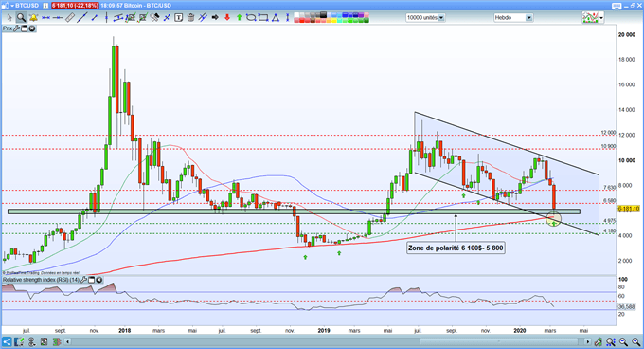This screenshot has width=644, height=349.
Task: Click the 2019 label on time axis
Action: point(324,330)
